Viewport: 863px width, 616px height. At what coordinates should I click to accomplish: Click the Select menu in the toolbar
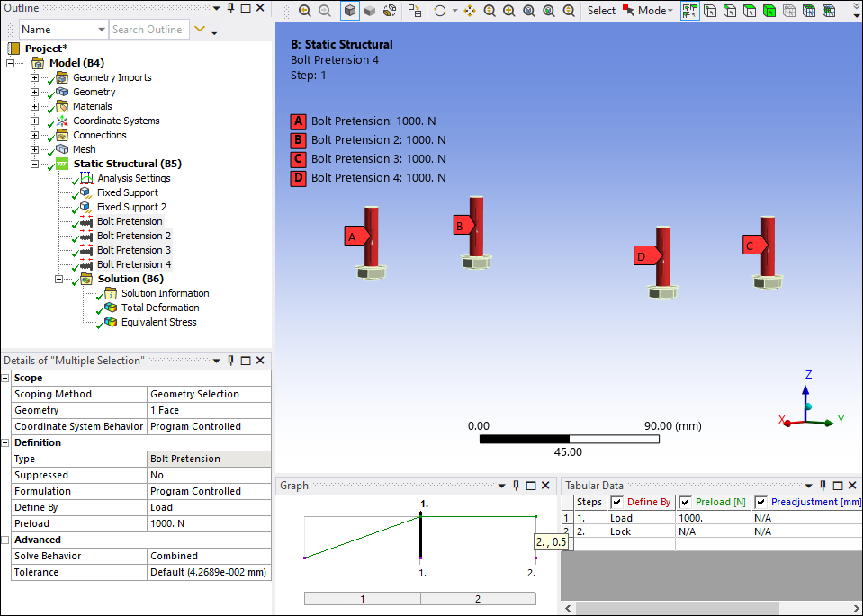click(600, 11)
